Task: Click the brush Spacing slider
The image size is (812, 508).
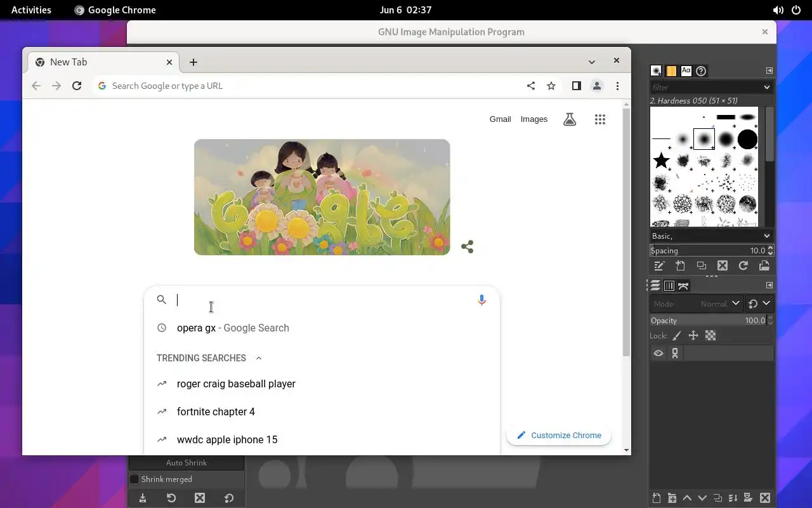Action: [708, 251]
